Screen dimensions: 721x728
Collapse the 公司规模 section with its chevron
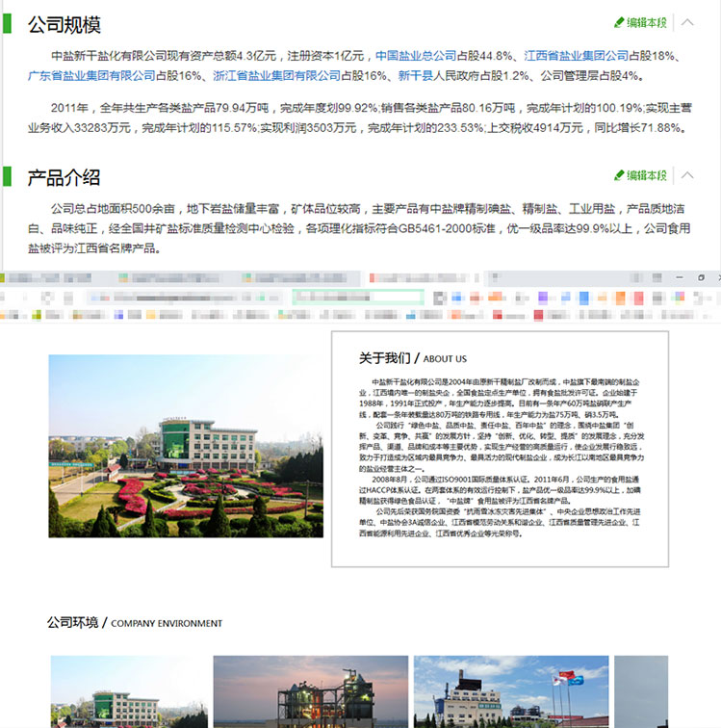687,22
